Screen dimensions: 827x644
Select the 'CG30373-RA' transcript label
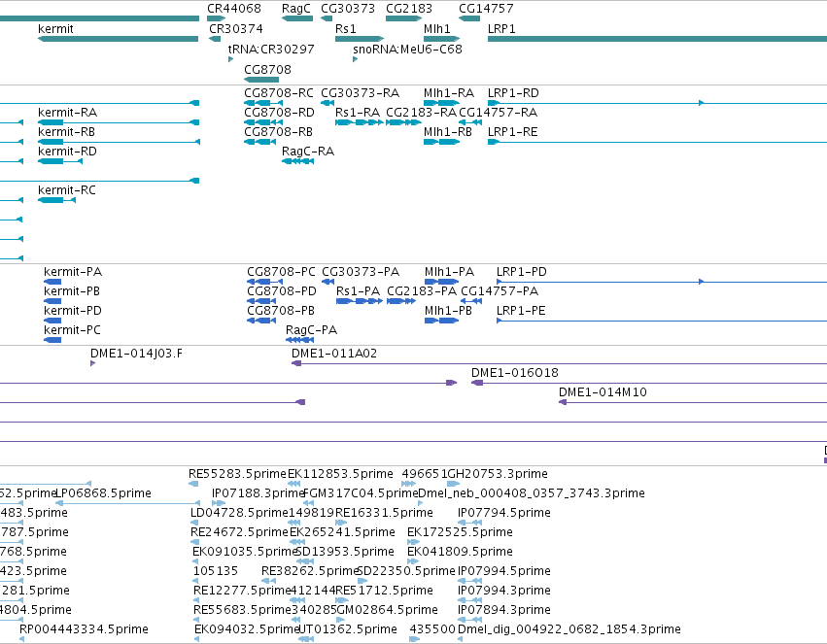361,93
